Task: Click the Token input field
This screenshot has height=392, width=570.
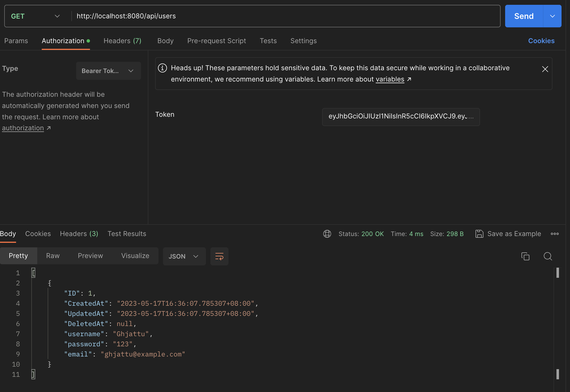Action: [400, 116]
